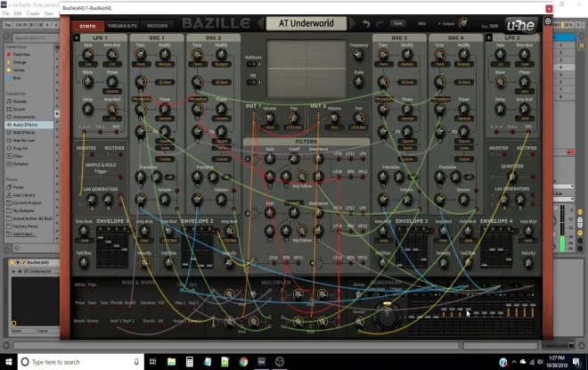Open the File menu in Ableton
This screenshot has height=370, width=588.
[x=5, y=13]
